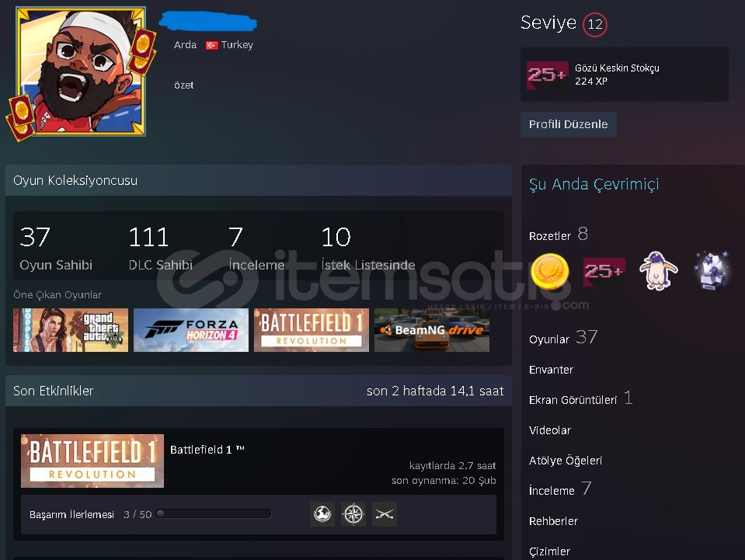Click the sparkling trophy badge icon
745x560 pixels.
pyautogui.click(x=712, y=271)
